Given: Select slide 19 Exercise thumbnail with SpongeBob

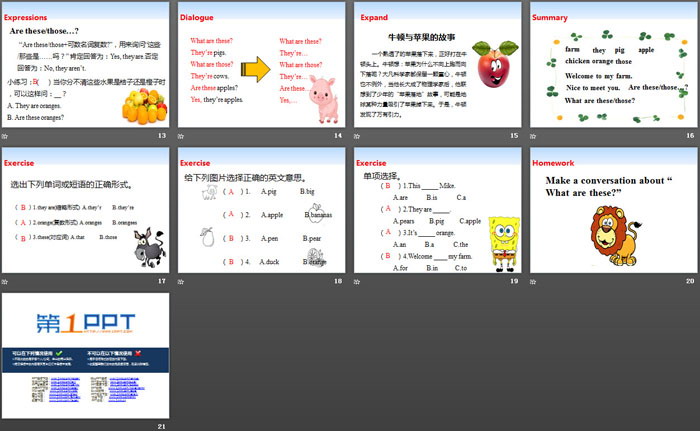Looking at the screenshot, I should coord(438,210).
